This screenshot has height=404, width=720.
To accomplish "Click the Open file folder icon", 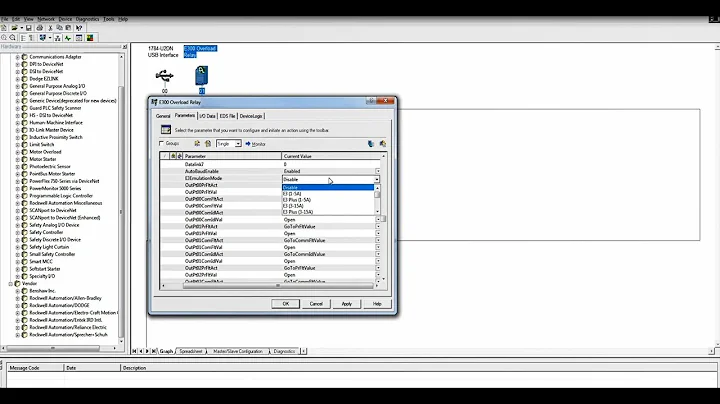I will click(x=14, y=28).
